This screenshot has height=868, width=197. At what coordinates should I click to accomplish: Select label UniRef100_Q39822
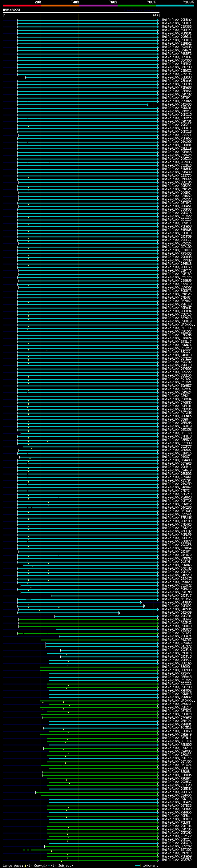[x=177, y=755]
